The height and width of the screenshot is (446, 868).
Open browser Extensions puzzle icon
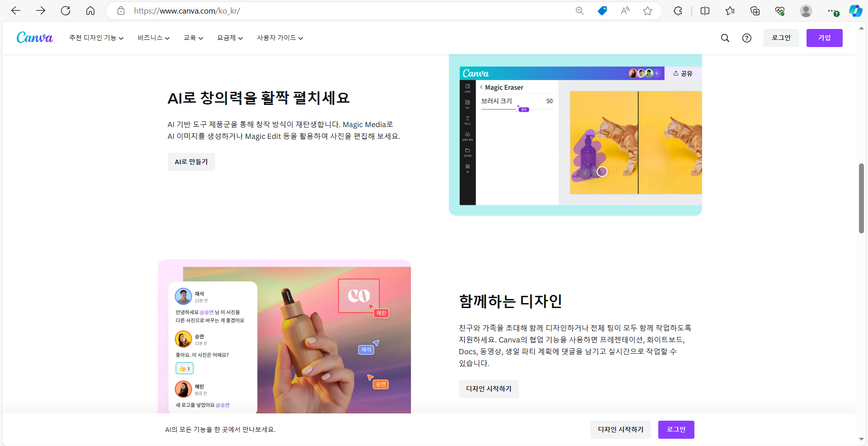pos(678,11)
